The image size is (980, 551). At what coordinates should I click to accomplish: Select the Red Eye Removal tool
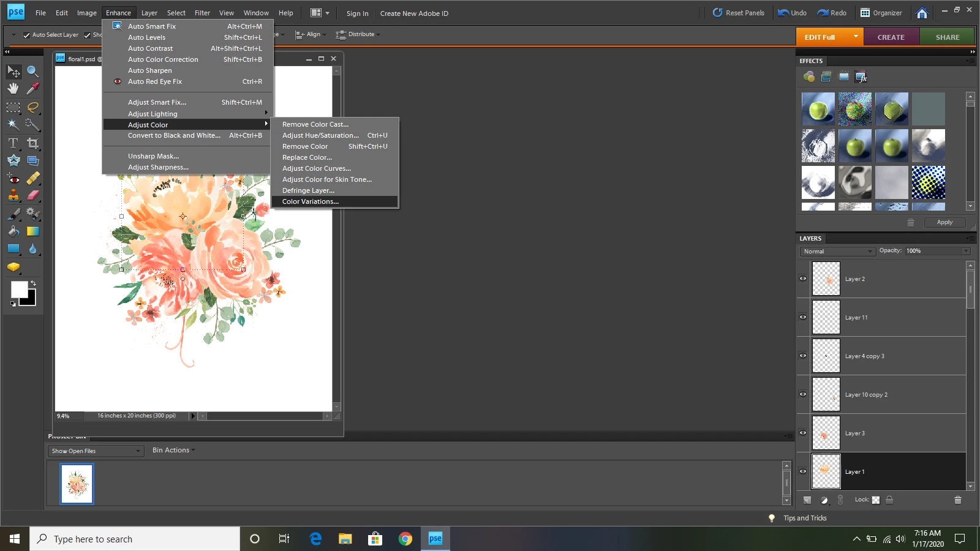coord(13,179)
